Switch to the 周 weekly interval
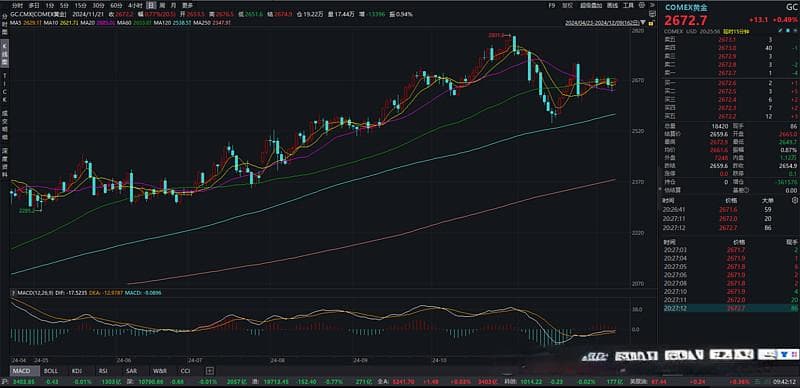The image size is (800, 388). coord(163,5)
